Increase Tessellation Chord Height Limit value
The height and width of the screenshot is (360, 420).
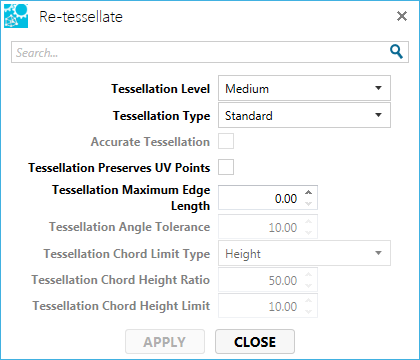pyautogui.click(x=309, y=300)
